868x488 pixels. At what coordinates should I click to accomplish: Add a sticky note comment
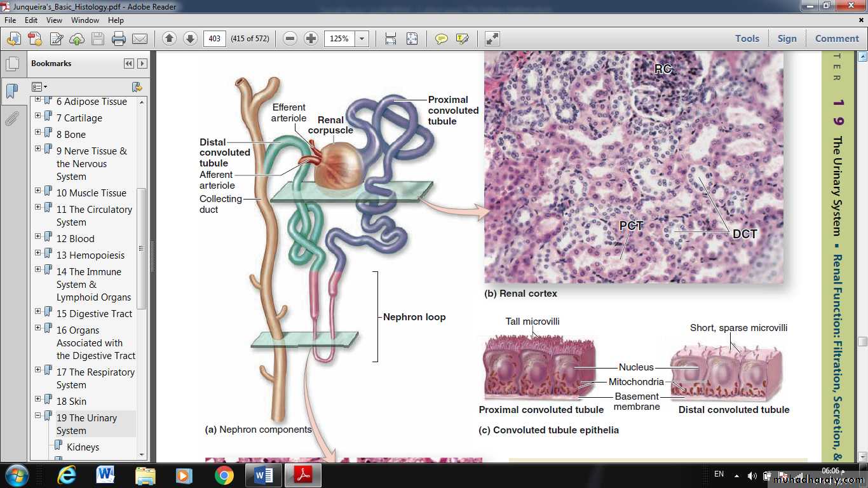[441, 39]
